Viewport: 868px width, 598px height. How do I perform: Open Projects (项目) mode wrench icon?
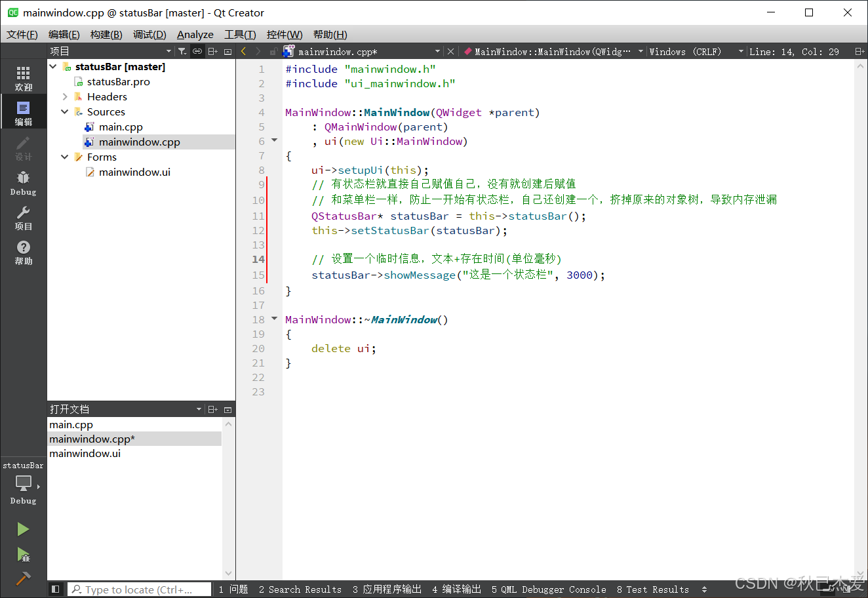pyautogui.click(x=23, y=217)
